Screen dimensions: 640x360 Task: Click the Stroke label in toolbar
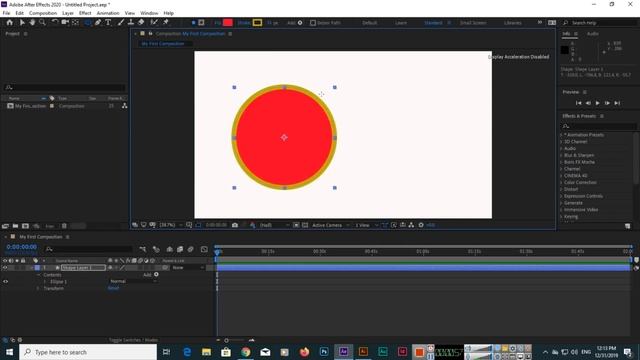pyautogui.click(x=244, y=23)
